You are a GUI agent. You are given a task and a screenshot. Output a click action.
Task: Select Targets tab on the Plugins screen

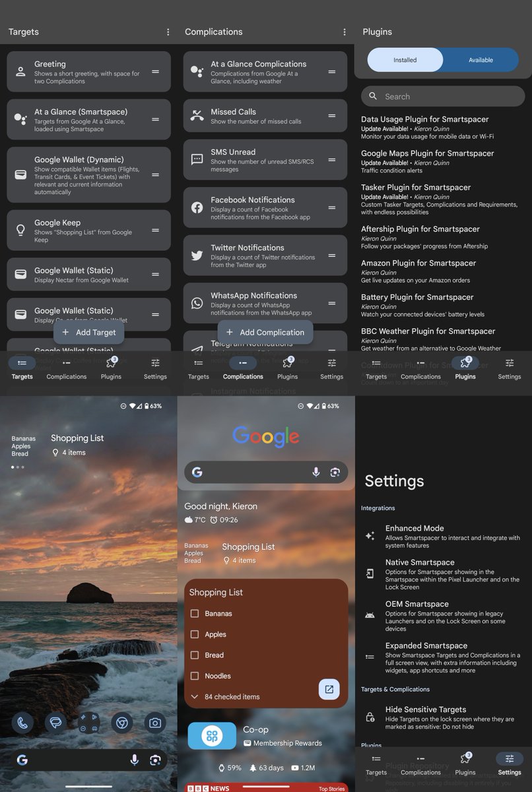click(x=376, y=369)
